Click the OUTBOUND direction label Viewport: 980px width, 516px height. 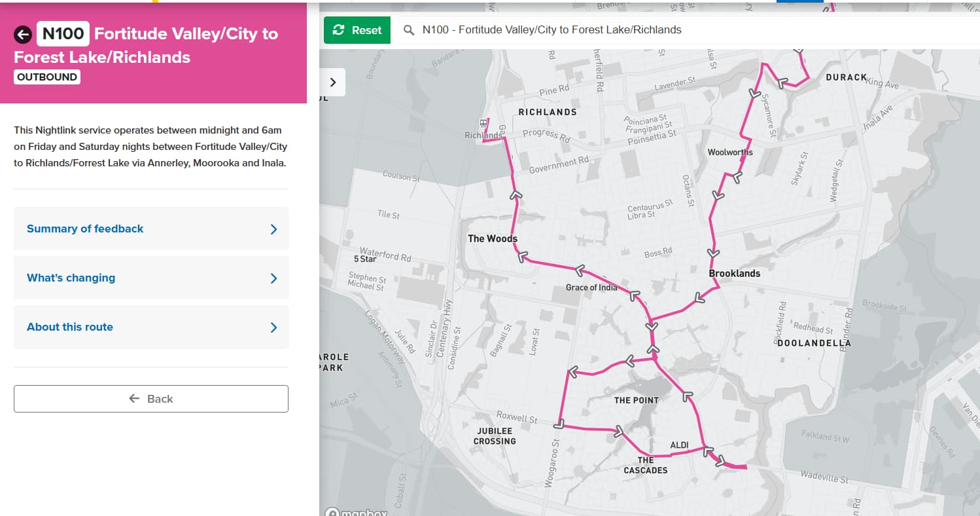[47, 77]
